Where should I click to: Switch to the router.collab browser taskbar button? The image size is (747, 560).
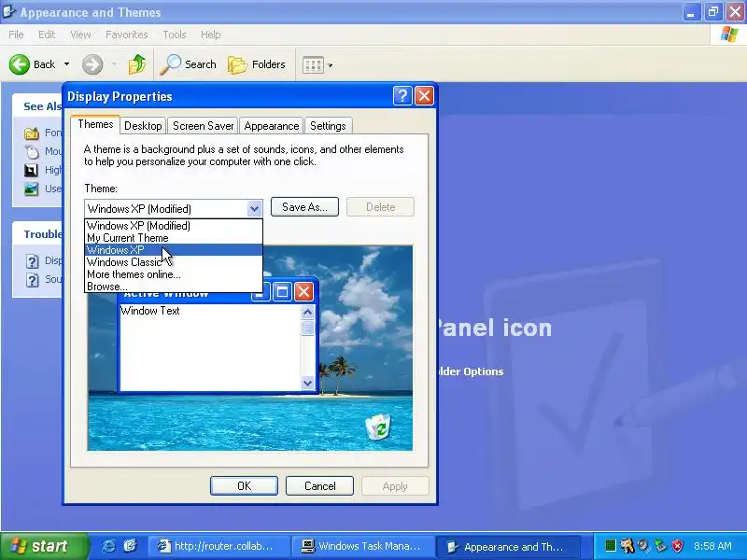pyautogui.click(x=218, y=546)
